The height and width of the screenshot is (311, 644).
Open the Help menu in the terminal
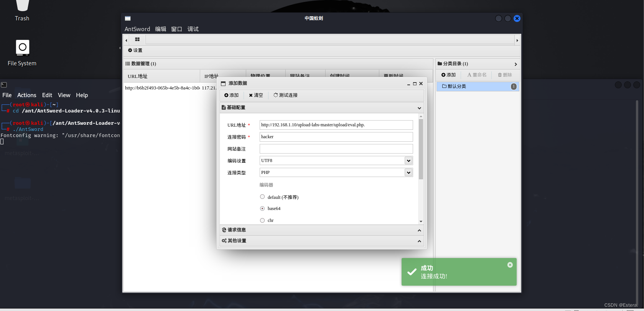click(82, 95)
